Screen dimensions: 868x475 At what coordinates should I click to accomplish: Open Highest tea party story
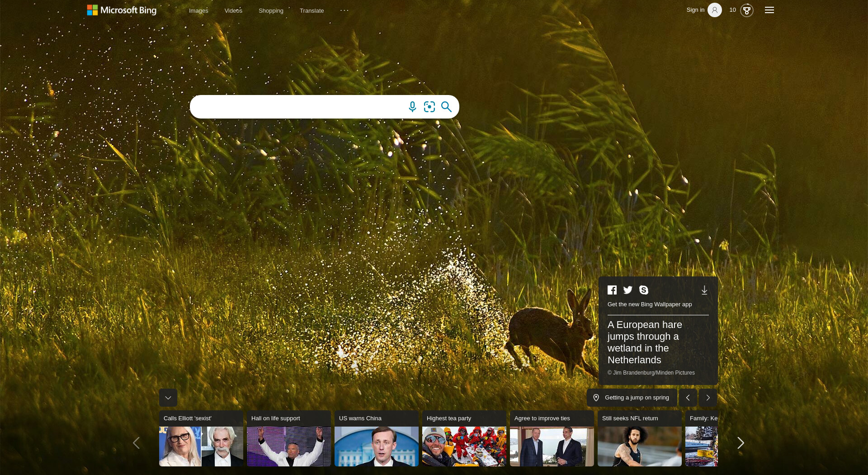[464, 438]
